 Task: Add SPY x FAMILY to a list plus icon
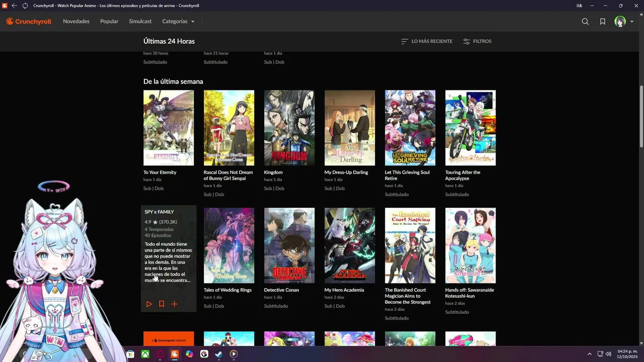(x=174, y=304)
